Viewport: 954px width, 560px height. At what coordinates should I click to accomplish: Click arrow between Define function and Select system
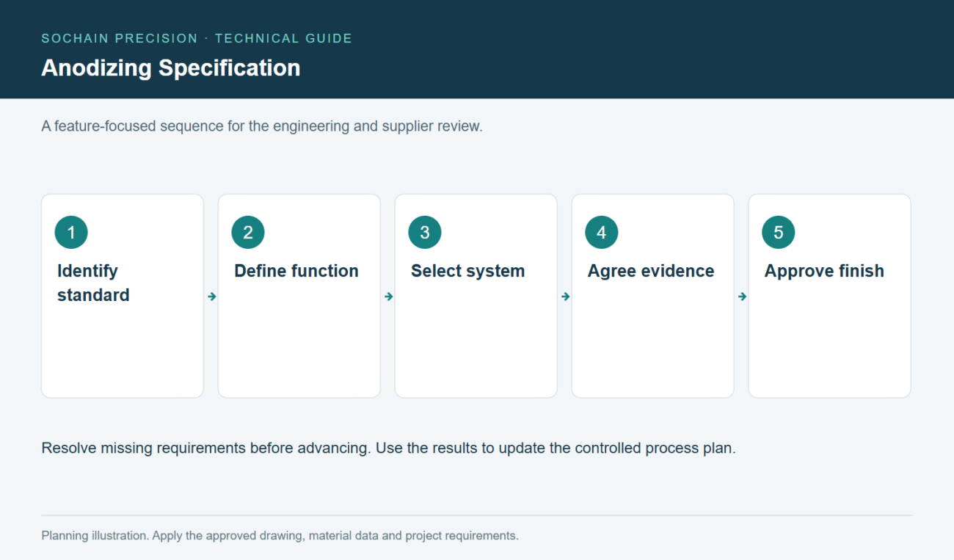tap(388, 297)
